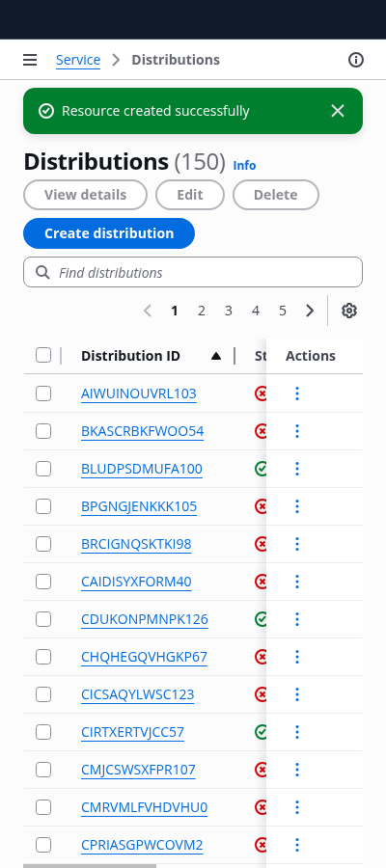This screenshot has width=386, height=868.
Task: Open the BRCIGNQSKTKI98 distribution link
Action: (x=136, y=544)
